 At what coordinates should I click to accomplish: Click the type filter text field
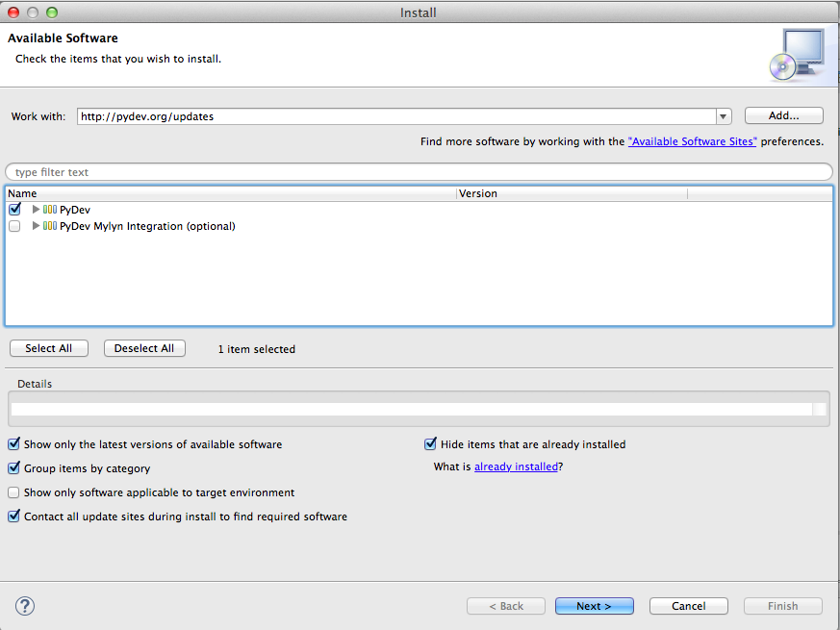[192, 171]
